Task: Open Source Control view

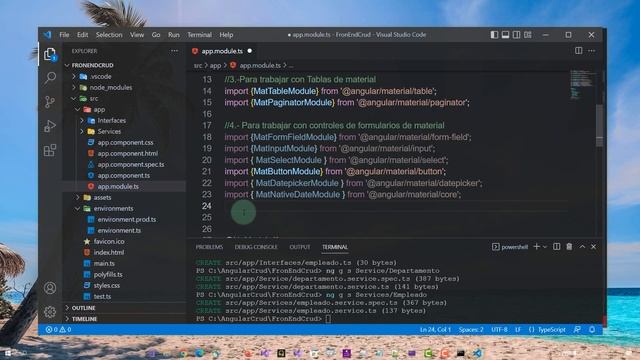Action: 50,102
